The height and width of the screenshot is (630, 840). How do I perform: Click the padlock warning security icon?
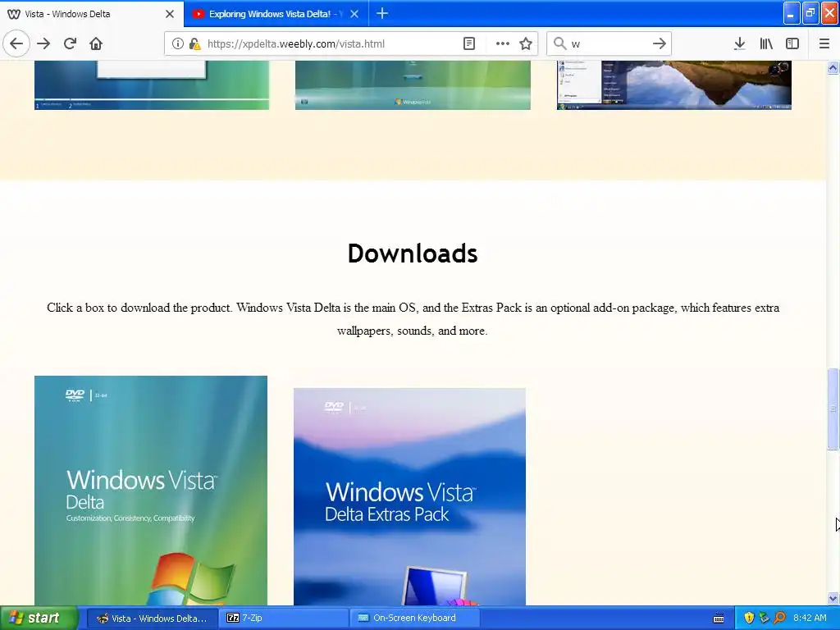pos(194,43)
